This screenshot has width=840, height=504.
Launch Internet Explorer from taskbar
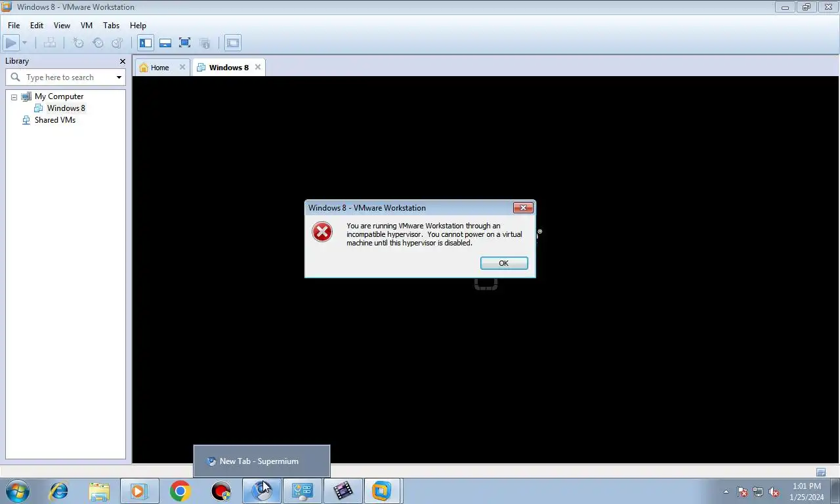click(x=59, y=491)
